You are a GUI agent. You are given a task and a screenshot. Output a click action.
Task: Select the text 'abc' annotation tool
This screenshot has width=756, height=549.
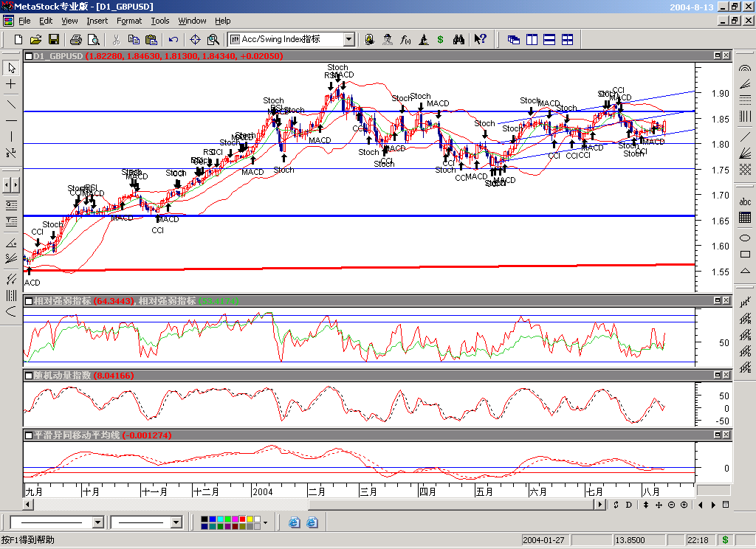745,201
